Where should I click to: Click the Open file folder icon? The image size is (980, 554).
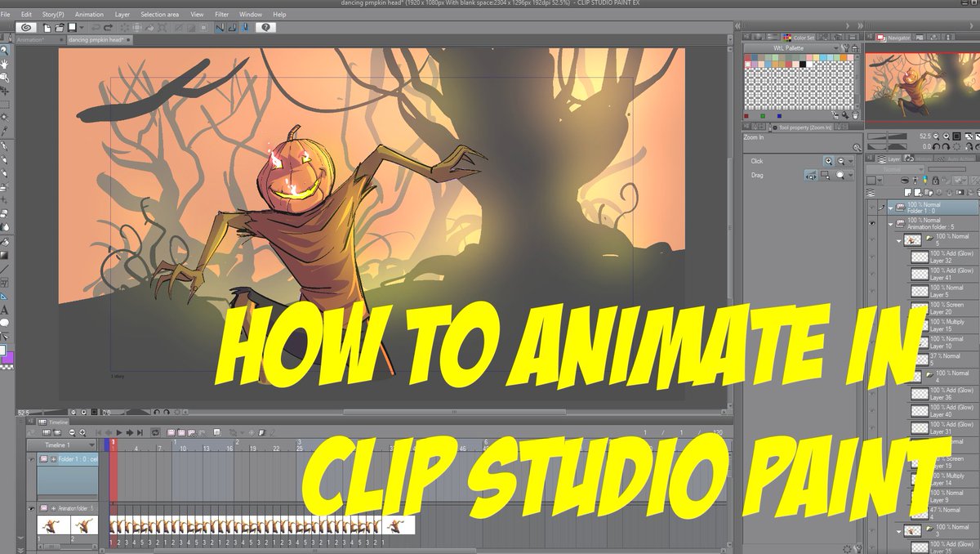[60, 27]
